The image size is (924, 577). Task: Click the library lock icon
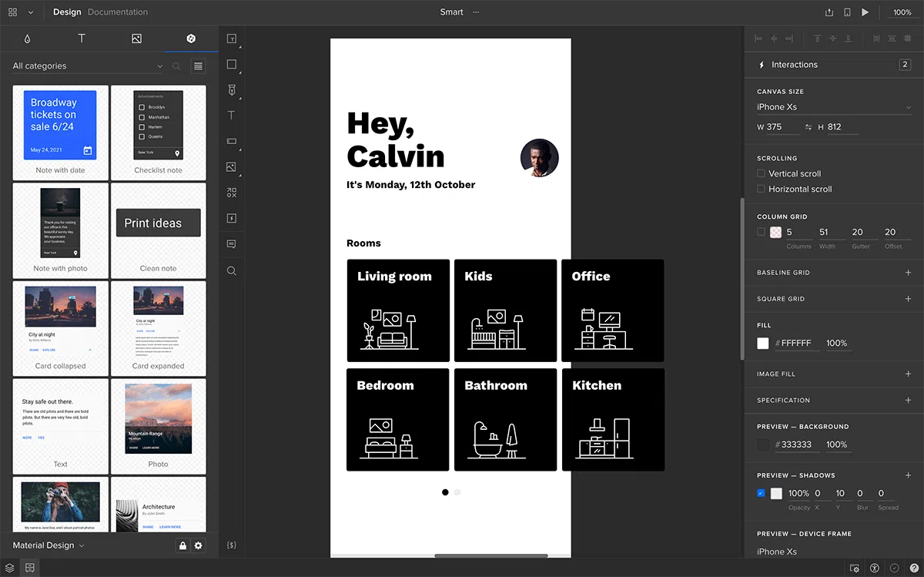point(182,545)
